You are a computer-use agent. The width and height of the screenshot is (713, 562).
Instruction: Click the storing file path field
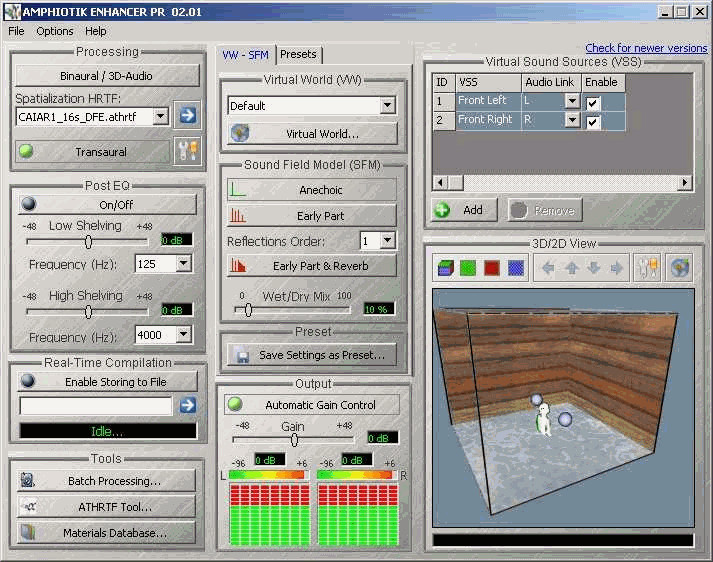click(95, 405)
